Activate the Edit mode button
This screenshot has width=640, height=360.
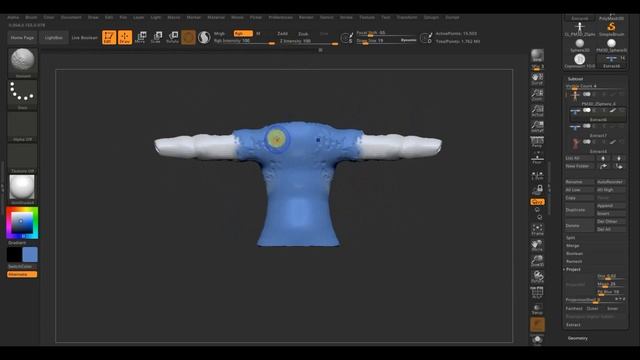pyautogui.click(x=109, y=38)
